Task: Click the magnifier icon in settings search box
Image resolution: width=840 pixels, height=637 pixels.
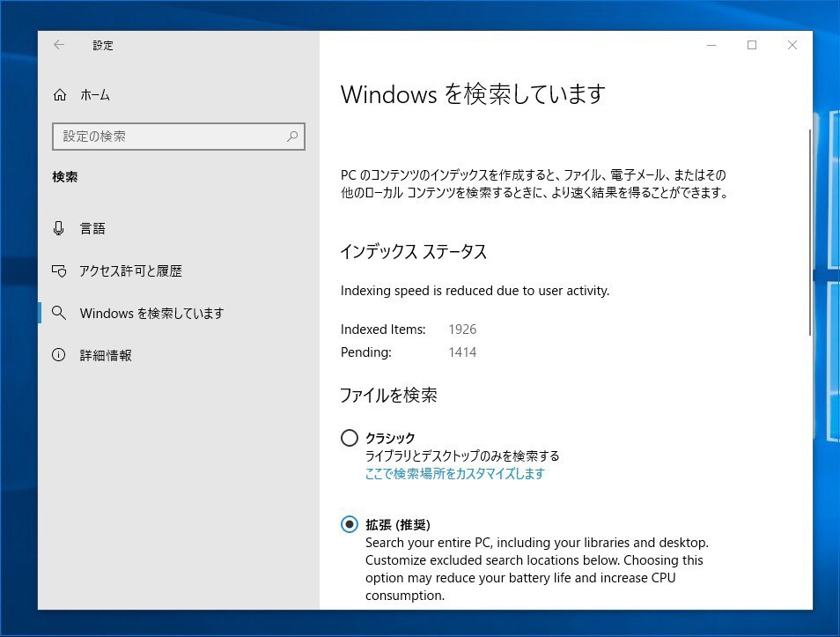Action: click(x=292, y=137)
